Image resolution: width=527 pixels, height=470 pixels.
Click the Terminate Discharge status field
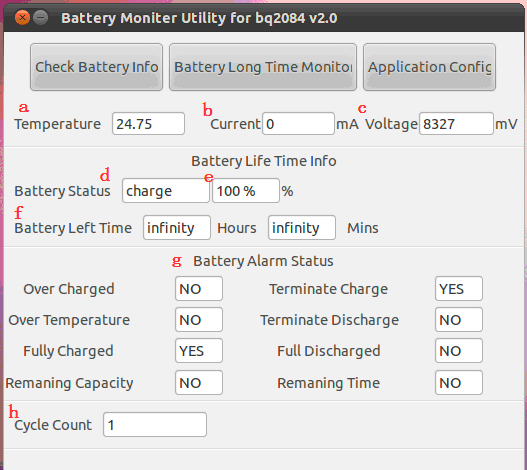pos(459,319)
